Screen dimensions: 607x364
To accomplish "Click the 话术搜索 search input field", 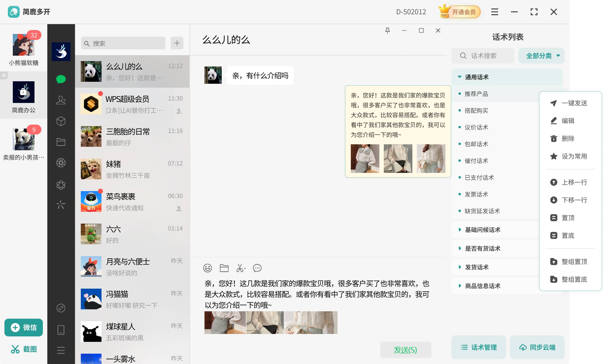I will pos(482,56).
